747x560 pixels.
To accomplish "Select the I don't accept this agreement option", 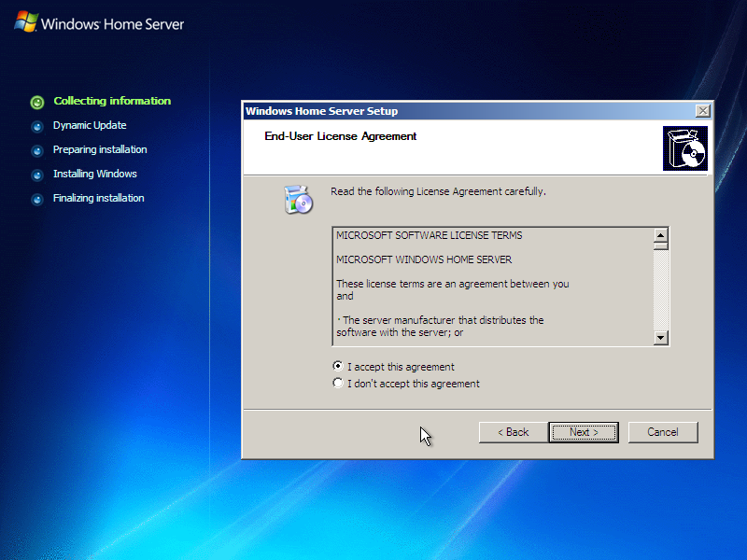I will click(337, 383).
